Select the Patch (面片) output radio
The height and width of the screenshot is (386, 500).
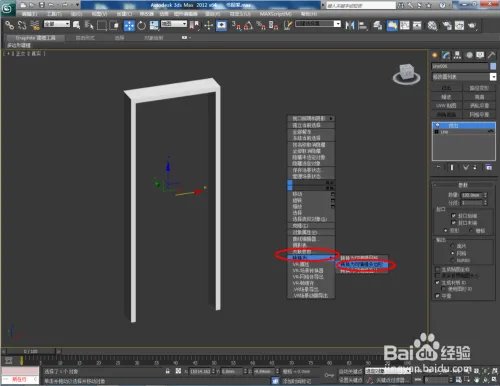click(452, 246)
